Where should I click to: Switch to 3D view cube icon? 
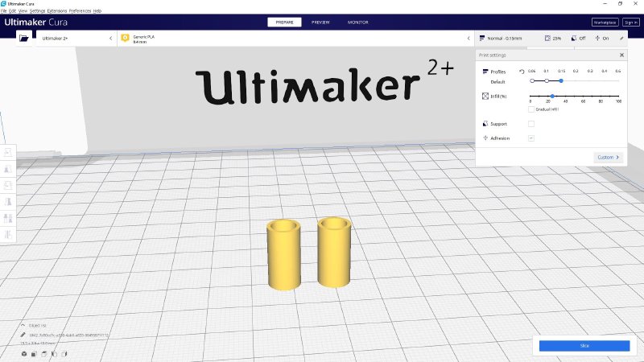click(x=24, y=354)
